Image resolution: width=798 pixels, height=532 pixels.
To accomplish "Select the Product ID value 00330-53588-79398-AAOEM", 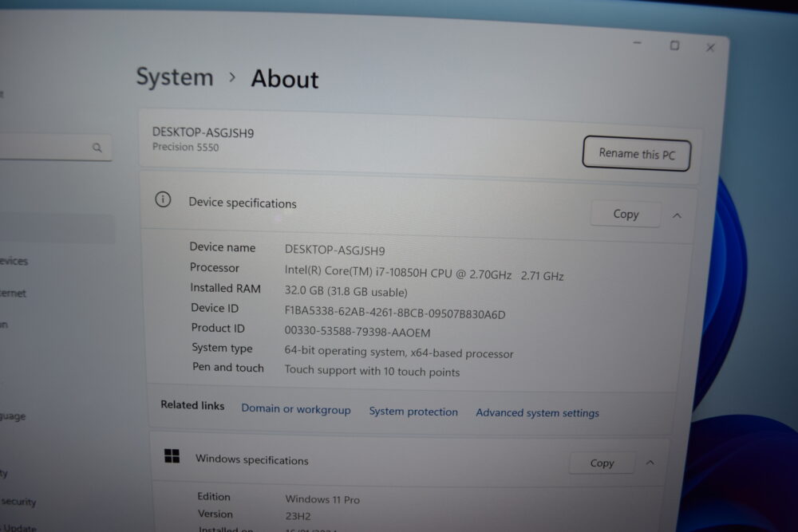I will coord(358,332).
